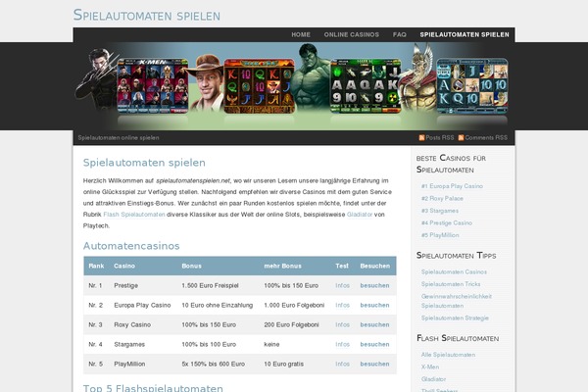This screenshot has height=392, width=588.
Task: Follow the Flash Spielautomaten link in text
Action: coord(134,215)
